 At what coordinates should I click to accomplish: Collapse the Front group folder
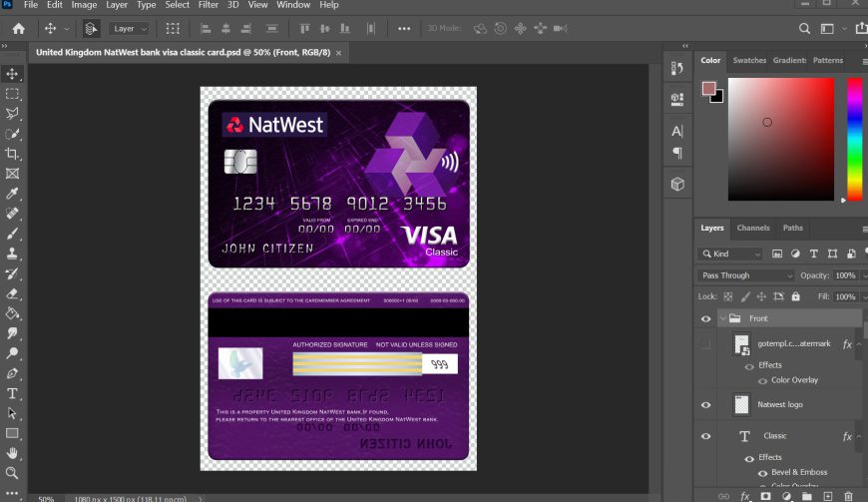(x=722, y=318)
